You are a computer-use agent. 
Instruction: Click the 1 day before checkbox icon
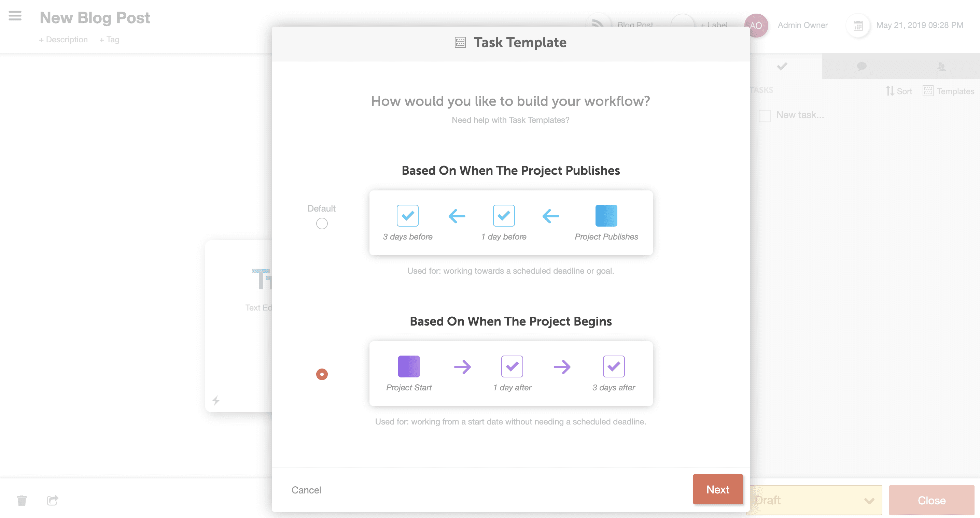504,216
